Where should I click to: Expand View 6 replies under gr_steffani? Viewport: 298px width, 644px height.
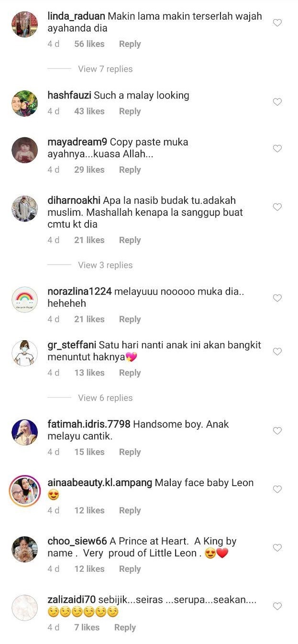coord(105,398)
